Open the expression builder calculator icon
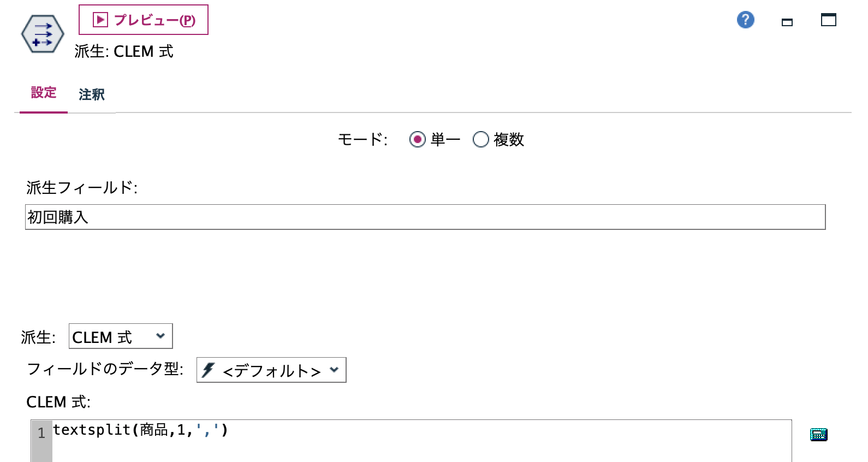Screen dimensions: 868x462 819,434
